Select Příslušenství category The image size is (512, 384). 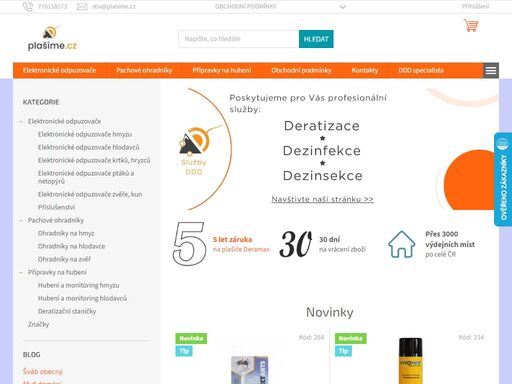[x=56, y=207]
